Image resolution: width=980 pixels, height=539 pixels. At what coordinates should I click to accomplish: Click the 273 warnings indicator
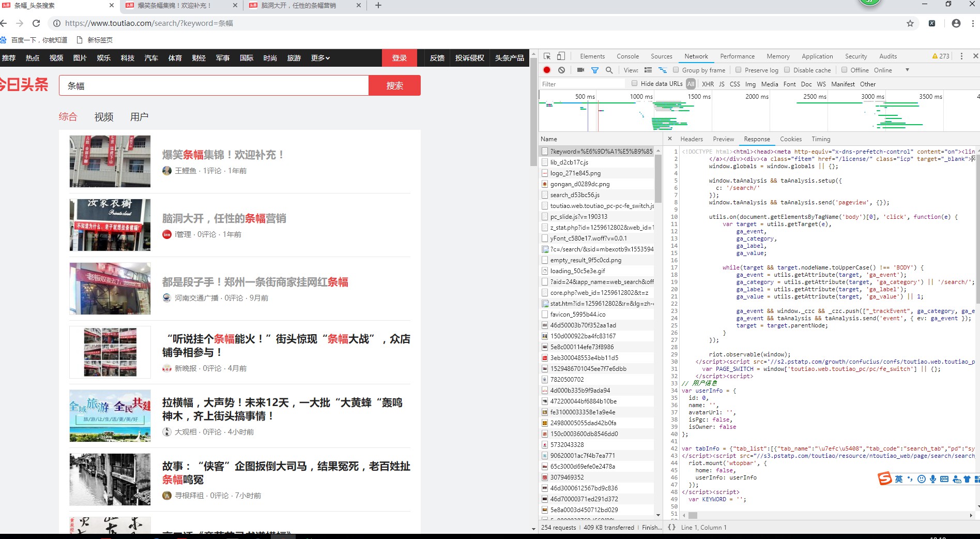click(x=941, y=56)
